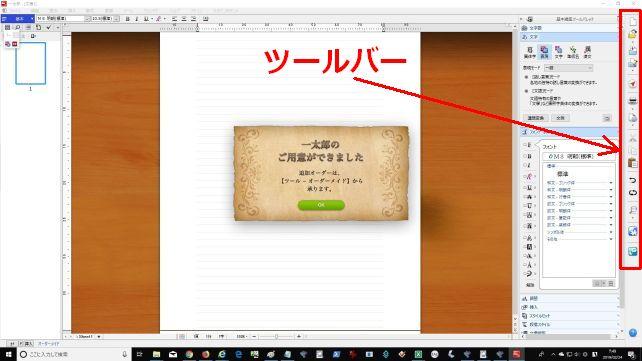Screen dimensions: 642x361
Task: Expand the 文字数 palette section
Action: pyautogui.click(x=569, y=28)
